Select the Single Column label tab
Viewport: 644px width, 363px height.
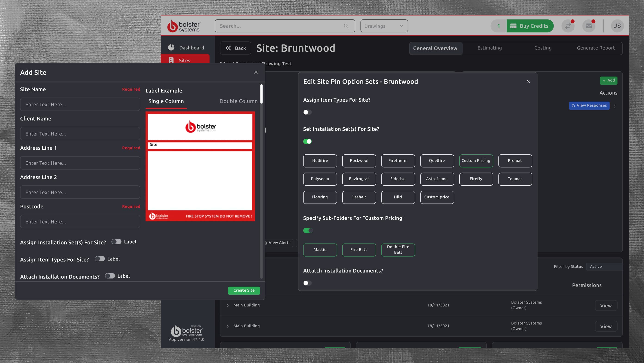tap(166, 101)
